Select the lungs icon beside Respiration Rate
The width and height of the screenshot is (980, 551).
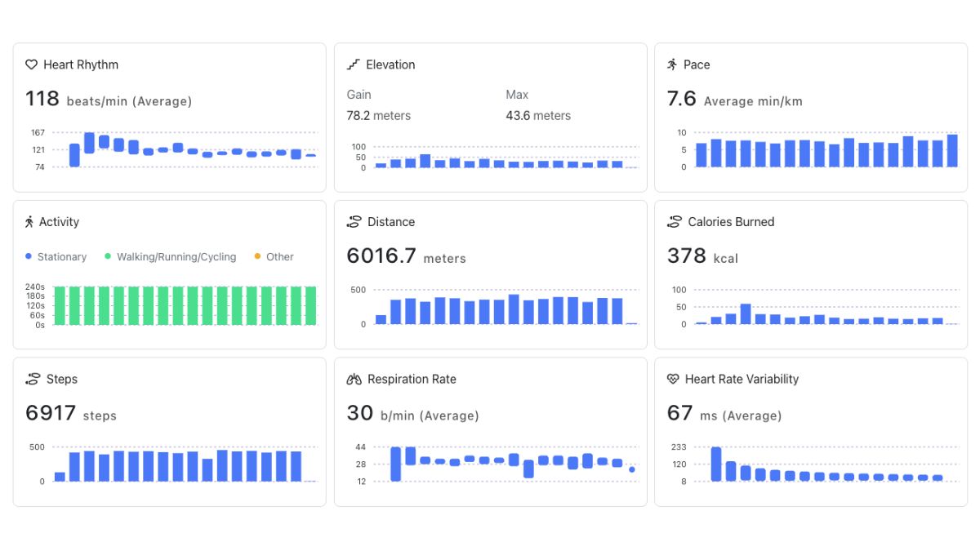pyautogui.click(x=353, y=379)
